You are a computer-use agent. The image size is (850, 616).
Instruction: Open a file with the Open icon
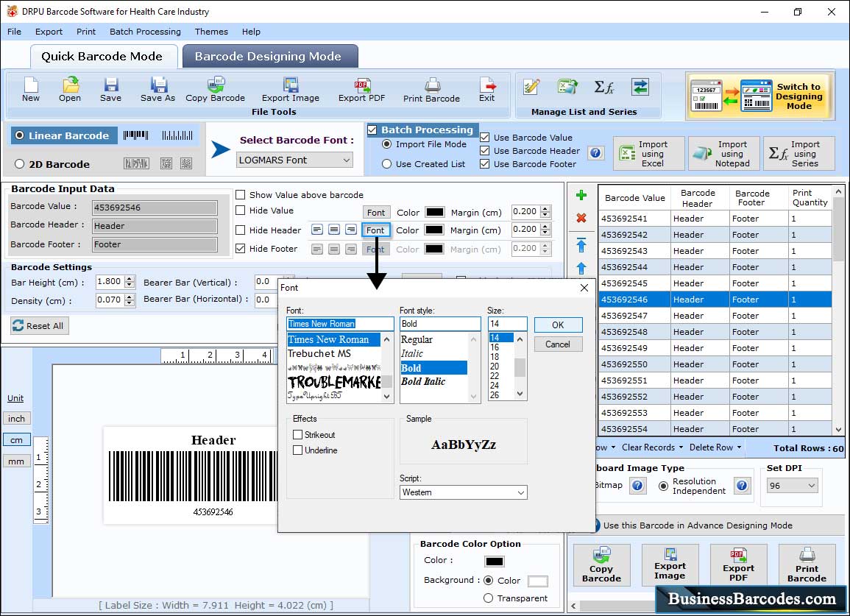(70, 90)
